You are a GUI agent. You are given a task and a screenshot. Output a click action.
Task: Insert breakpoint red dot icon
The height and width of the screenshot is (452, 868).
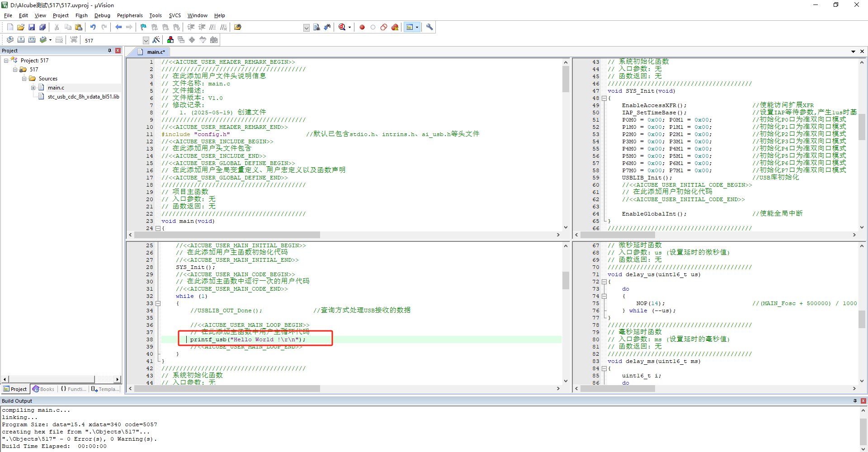[362, 27]
